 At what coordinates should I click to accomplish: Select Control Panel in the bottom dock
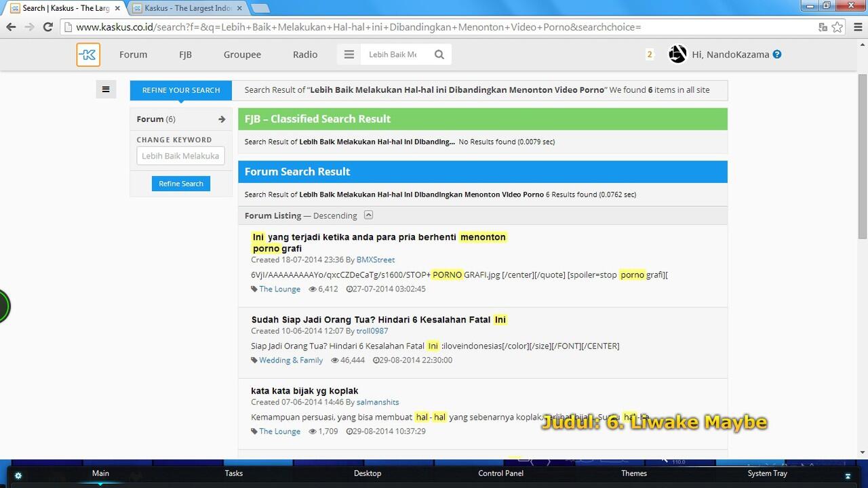pos(501,473)
